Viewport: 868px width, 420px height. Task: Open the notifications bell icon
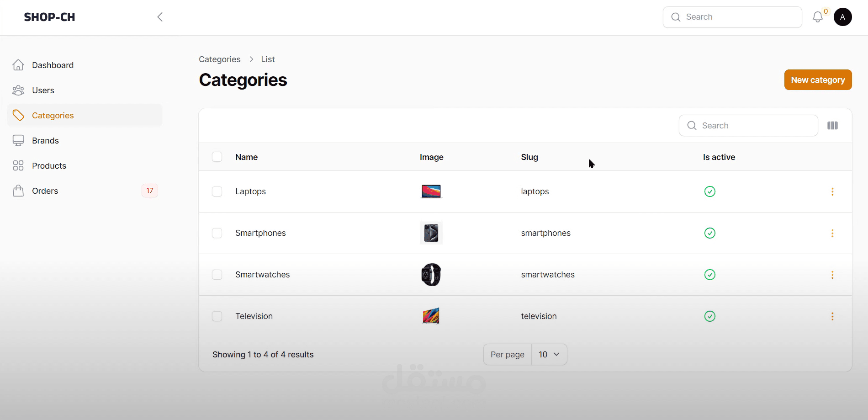tap(817, 17)
